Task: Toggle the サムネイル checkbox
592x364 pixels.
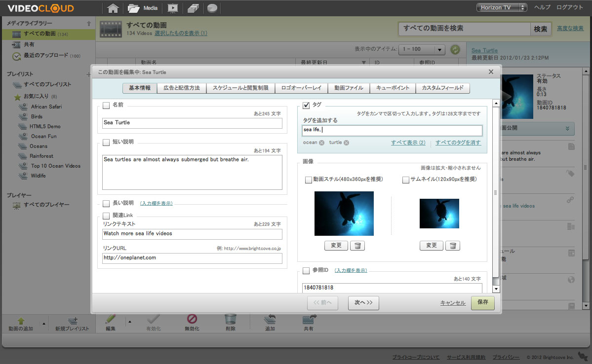Action: point(406,180)
